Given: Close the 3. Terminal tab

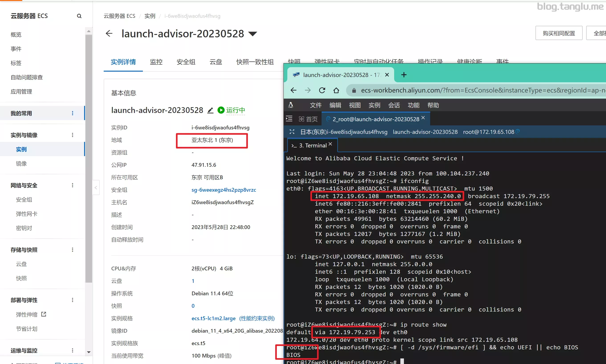Looking at the screenshot, I should 330,144.
